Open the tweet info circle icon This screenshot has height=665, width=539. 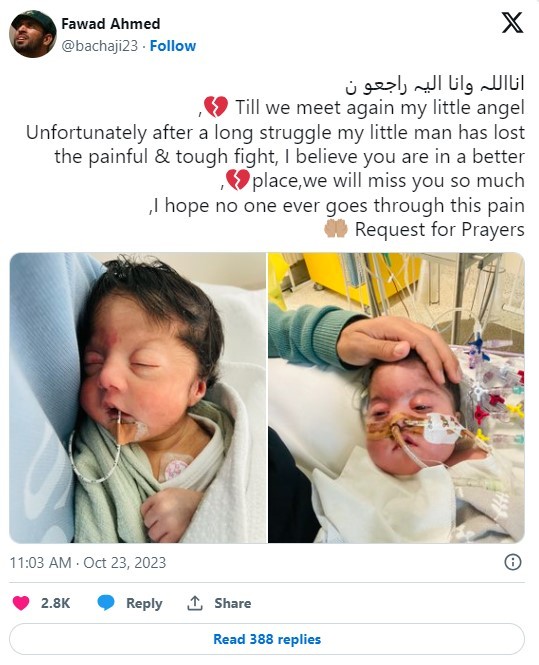pos(513,562)
